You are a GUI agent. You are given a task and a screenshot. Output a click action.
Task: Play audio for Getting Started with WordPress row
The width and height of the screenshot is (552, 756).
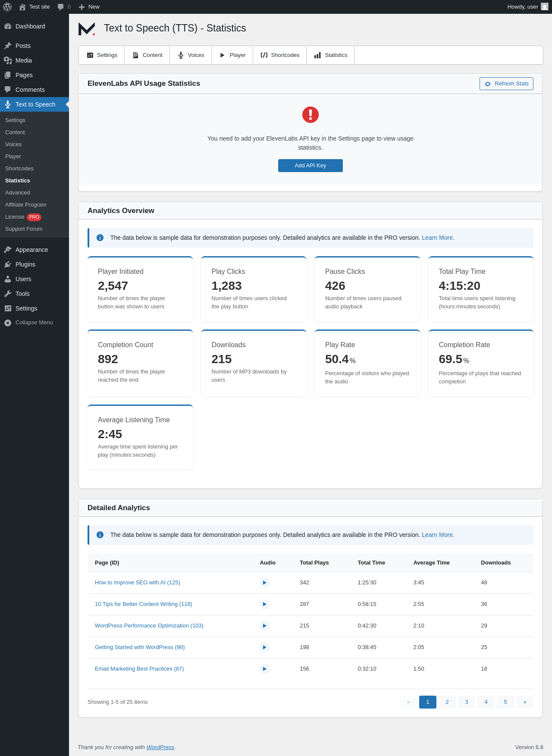(265, 647)
